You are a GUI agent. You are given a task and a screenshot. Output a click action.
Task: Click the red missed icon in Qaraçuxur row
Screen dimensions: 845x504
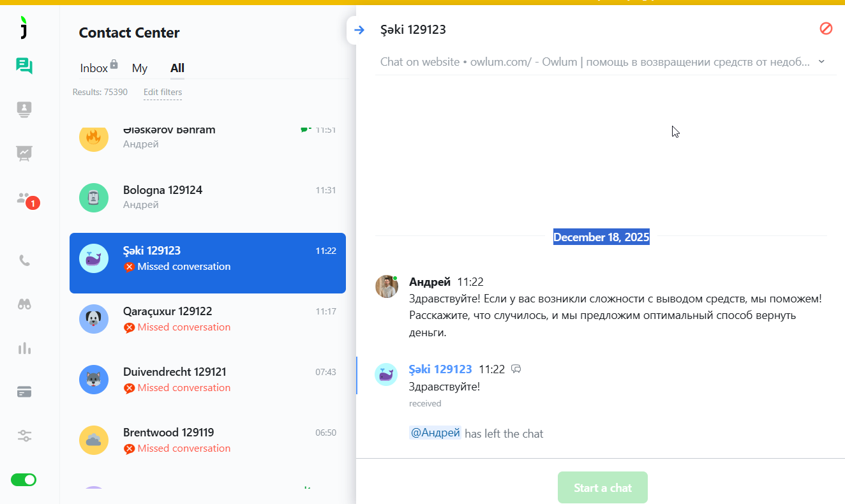point(129,327)
